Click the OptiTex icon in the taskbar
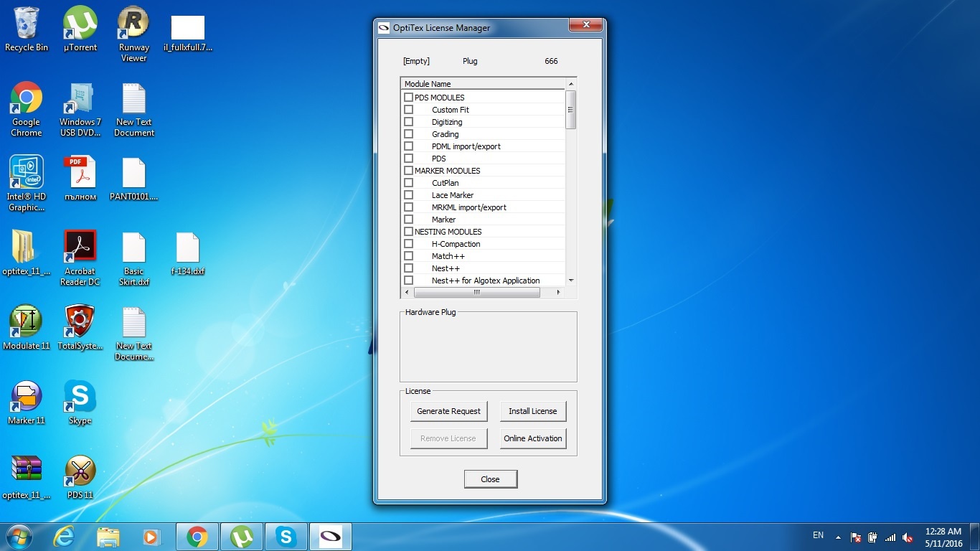Image resolution: width=980 pixels, height=551 pixels. pos(330,537)
